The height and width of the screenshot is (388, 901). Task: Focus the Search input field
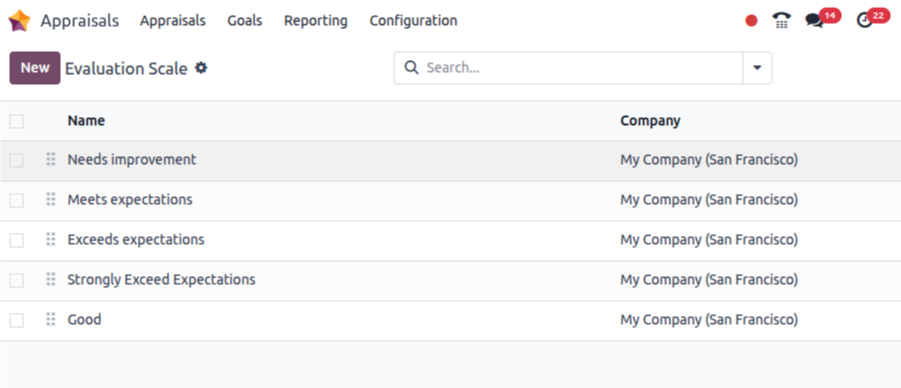tap(580, 68)
